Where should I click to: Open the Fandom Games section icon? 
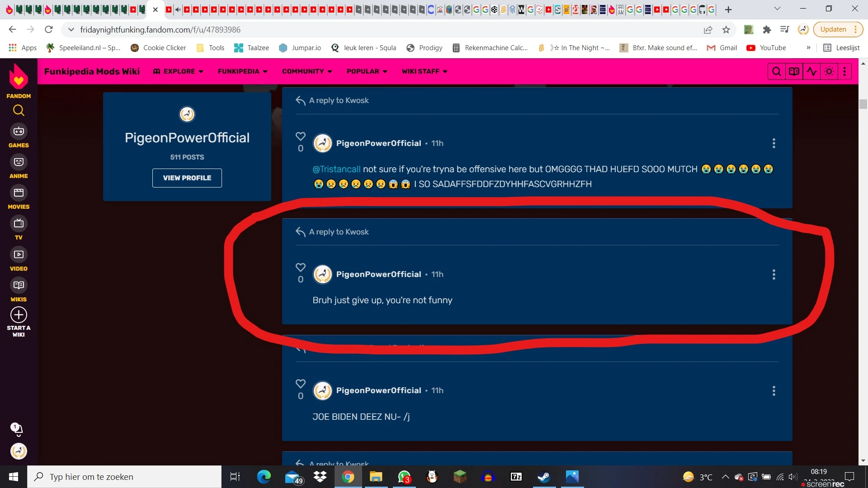[x=19, y=131]
